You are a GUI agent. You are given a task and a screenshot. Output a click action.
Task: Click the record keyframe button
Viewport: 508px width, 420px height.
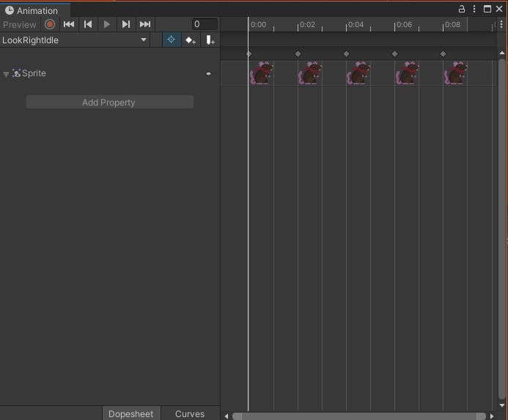pyautogui.click(x=50, y=24)
